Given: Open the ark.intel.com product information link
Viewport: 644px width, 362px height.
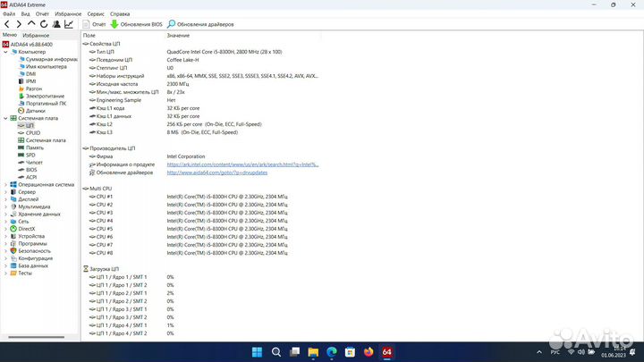Looking at the screenshot, I should [242, 164].
